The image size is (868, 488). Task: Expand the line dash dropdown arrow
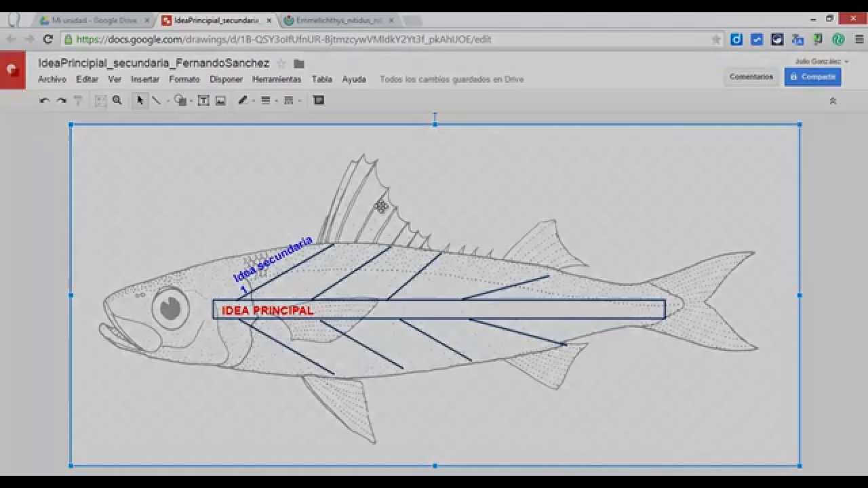pos(300,101)
